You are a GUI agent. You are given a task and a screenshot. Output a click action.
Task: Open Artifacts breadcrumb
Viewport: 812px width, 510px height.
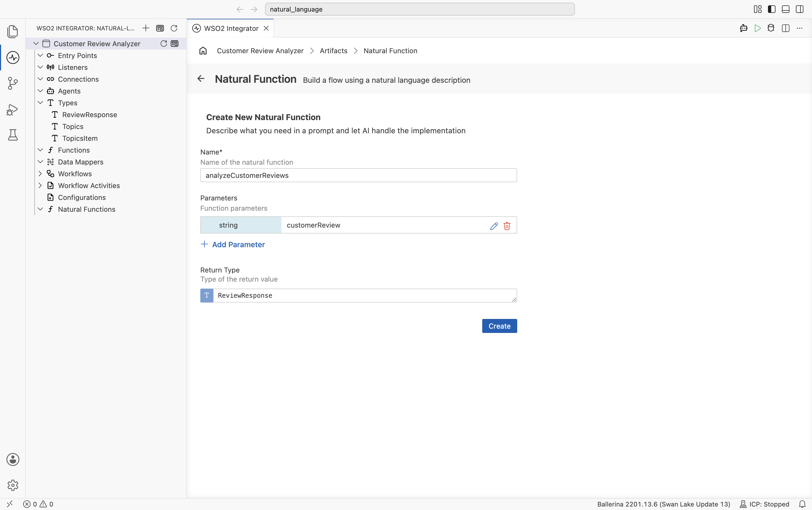tap(333, 51)
